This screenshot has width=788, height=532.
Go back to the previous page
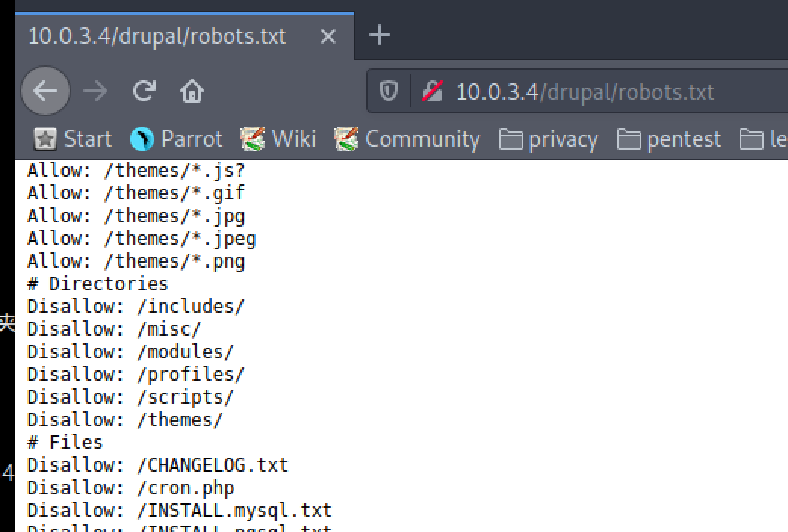[45, 91]
